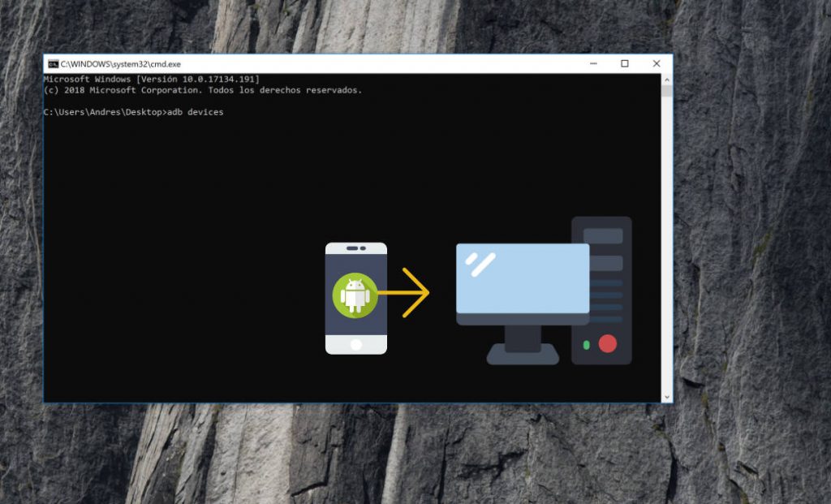The image size is (831, 504).
Task: Tap the white home button on the phone
Action: pyautogui.click(x=355, y=344)
